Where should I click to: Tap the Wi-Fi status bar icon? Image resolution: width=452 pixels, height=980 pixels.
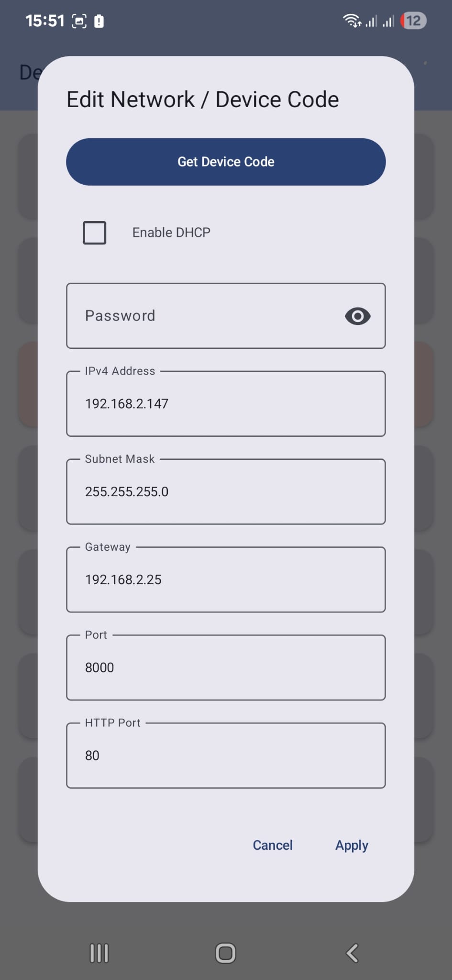(x=352, y=21)
